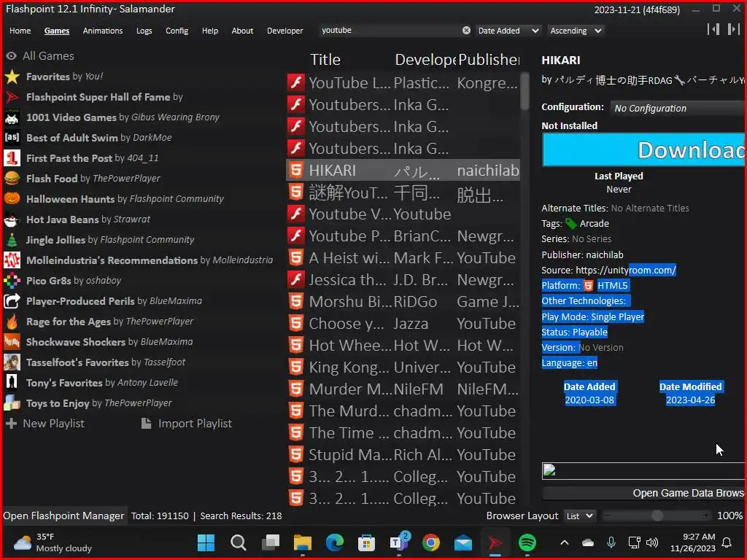Select the HIKARI game row

[x=403, y=171]
